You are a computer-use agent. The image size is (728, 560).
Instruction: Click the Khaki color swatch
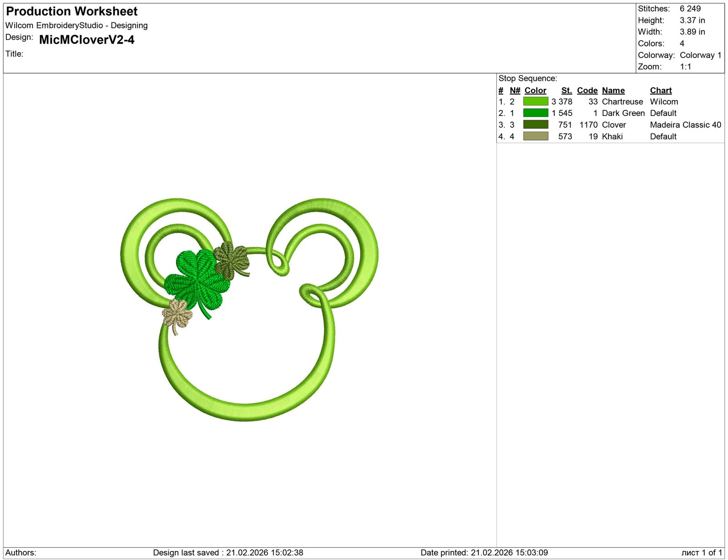coord(535,136)
